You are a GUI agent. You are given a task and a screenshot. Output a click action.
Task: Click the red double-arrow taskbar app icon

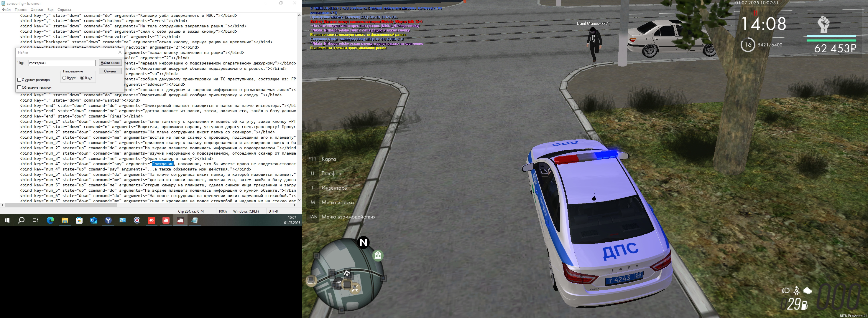pyautogui.click(x=152, y=221)
